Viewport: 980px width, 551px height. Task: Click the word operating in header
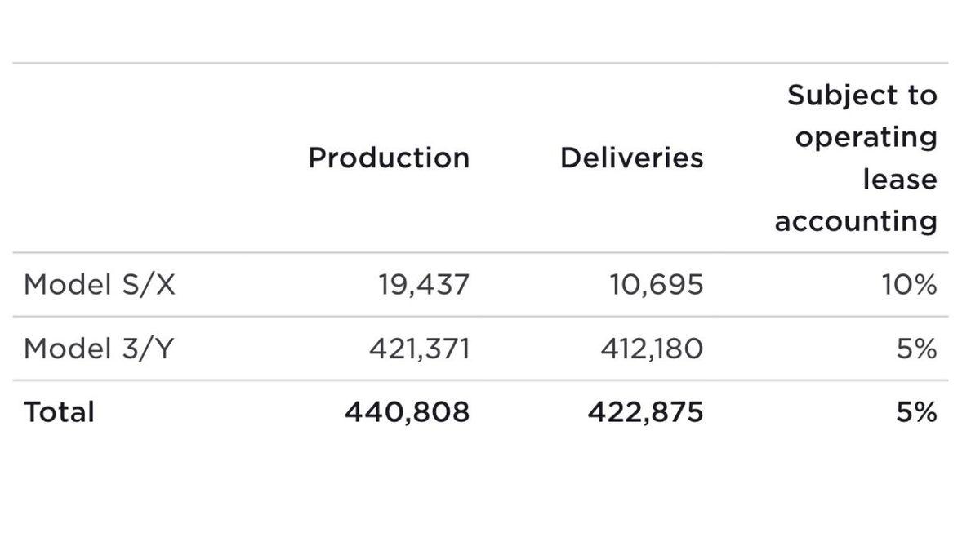866,137
